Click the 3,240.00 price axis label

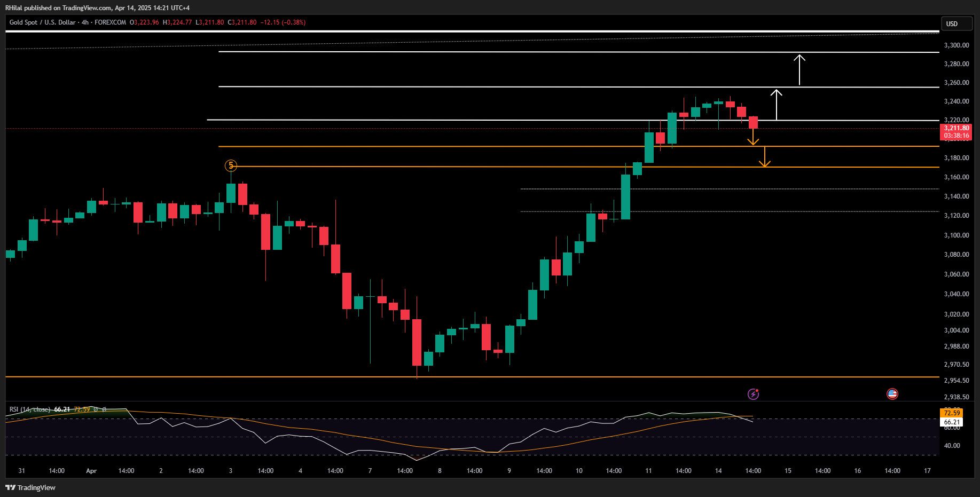point(957,101)
